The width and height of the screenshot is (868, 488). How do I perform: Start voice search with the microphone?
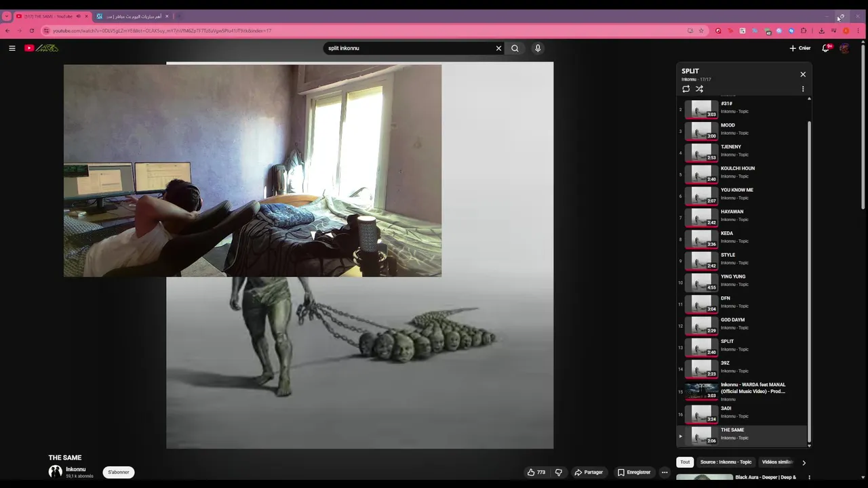(x=538, y=48)
